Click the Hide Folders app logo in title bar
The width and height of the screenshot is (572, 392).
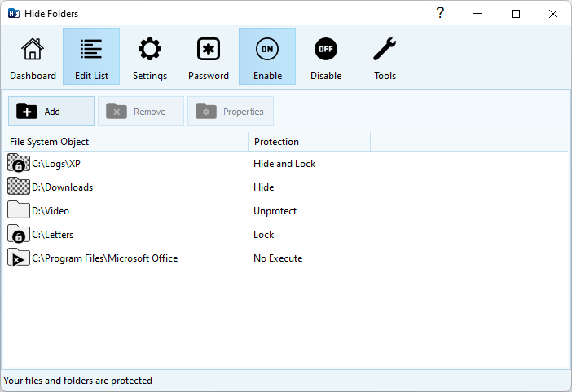tap(14, 14)
